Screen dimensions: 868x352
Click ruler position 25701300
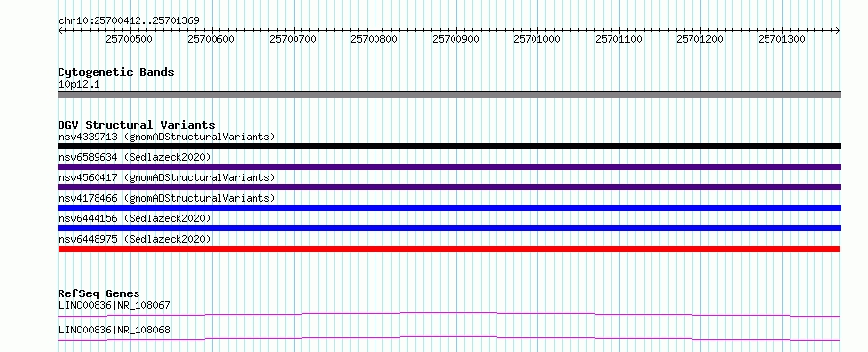coord(781,39)
